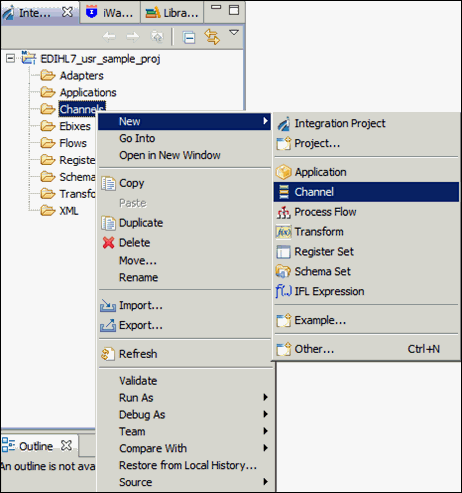This screenshot has width=462, height=493.
Task: Choose Process Flow icon in submenu
Action: (x=284, y=212)
